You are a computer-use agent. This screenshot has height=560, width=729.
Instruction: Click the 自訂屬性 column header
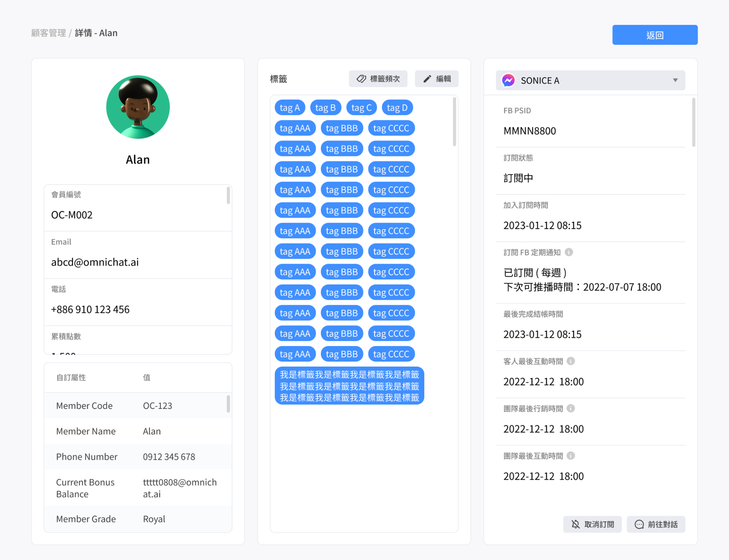[x=71, y=377]
